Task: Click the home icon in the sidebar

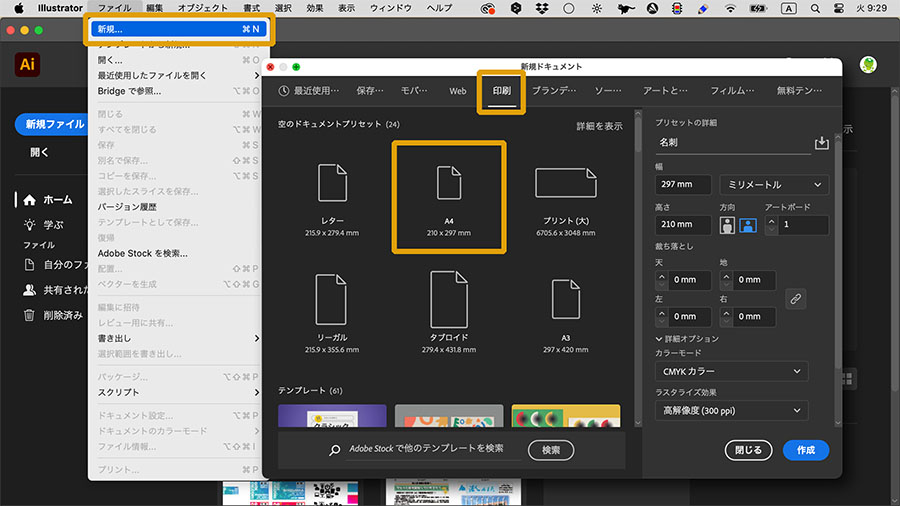Action: pyautogui.click(x=29, y=200)
